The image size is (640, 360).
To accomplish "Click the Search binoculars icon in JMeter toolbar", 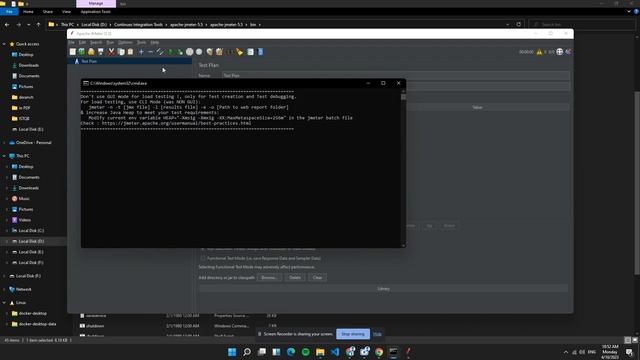I will (230, 52).
